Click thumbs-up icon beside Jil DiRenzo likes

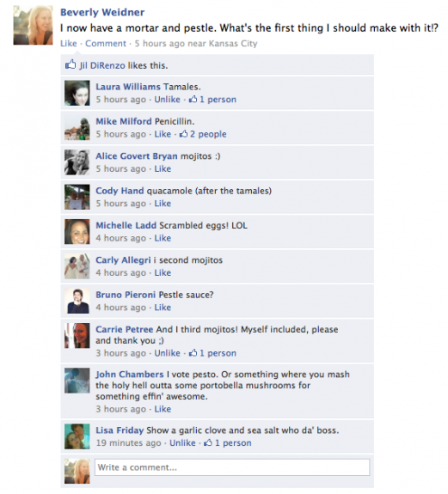pos(71,64)
